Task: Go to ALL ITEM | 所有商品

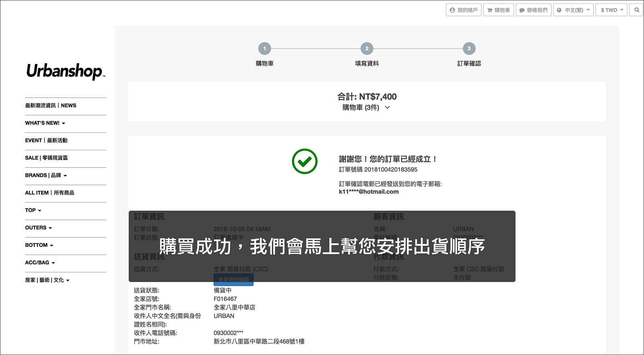Action: click(x=50, y=193)
